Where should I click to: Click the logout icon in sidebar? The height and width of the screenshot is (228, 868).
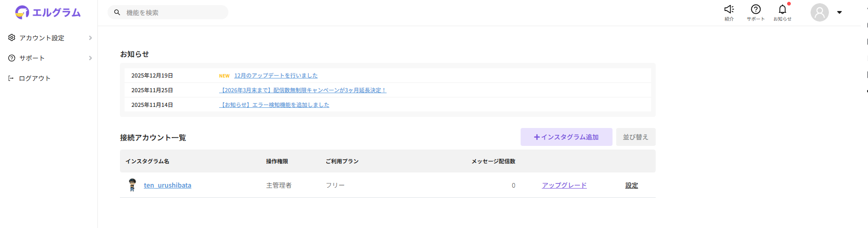(x=11, y=78)
